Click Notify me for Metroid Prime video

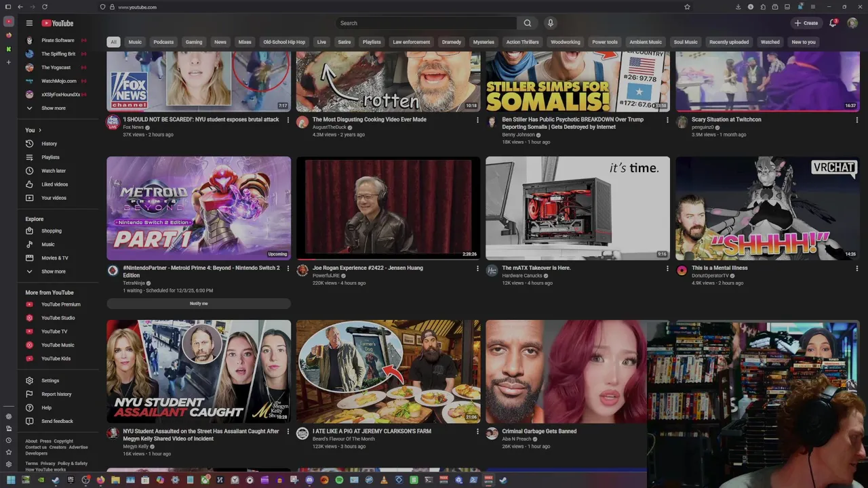[199, 304]
